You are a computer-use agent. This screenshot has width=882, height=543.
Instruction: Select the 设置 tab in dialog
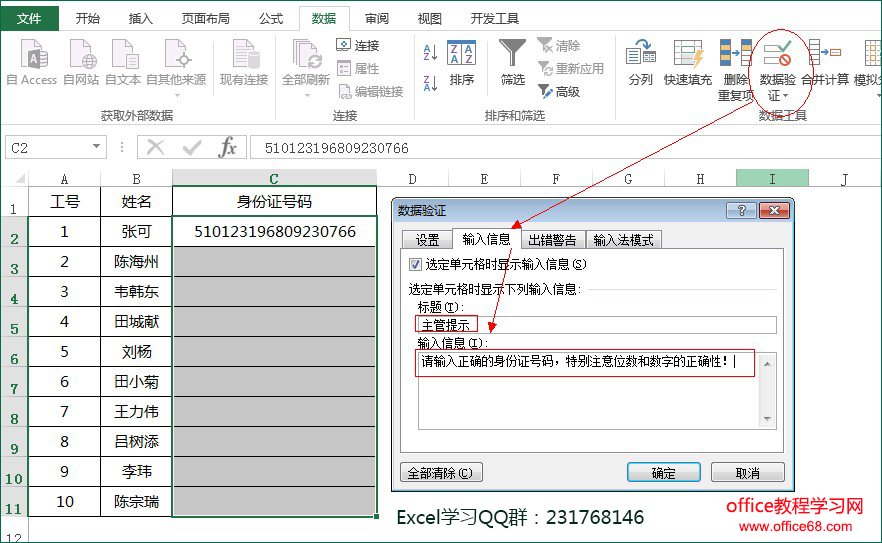(x=428, y=240)
